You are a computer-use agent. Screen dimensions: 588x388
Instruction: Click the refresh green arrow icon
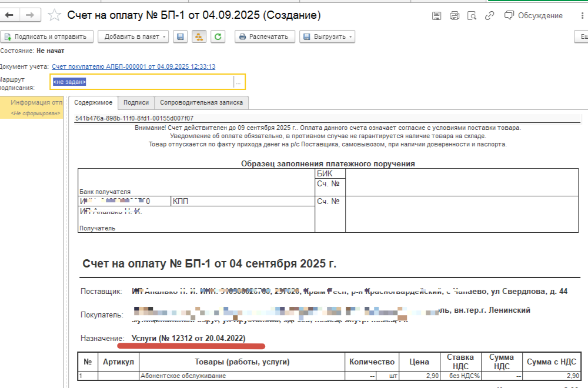pos(218,37)
